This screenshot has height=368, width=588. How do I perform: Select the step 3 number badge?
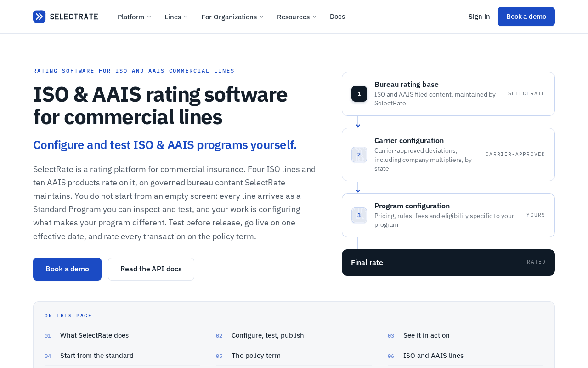point(359,215)
